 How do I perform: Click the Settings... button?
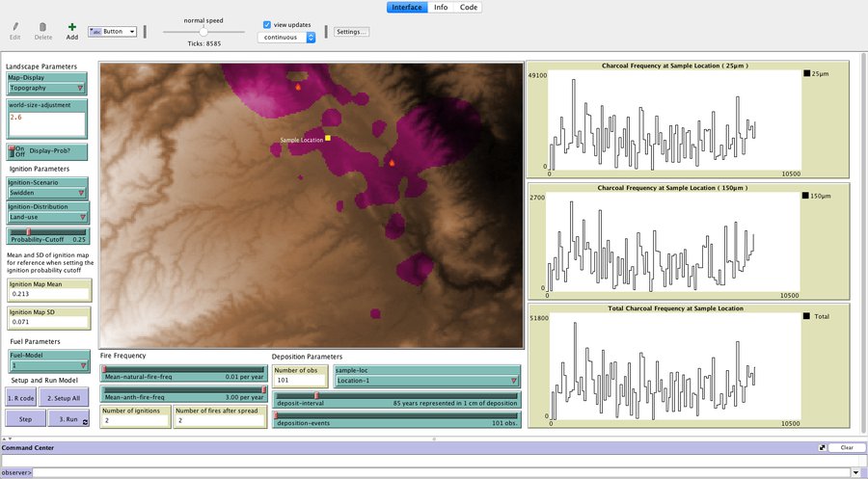click(x=351, y=32)
